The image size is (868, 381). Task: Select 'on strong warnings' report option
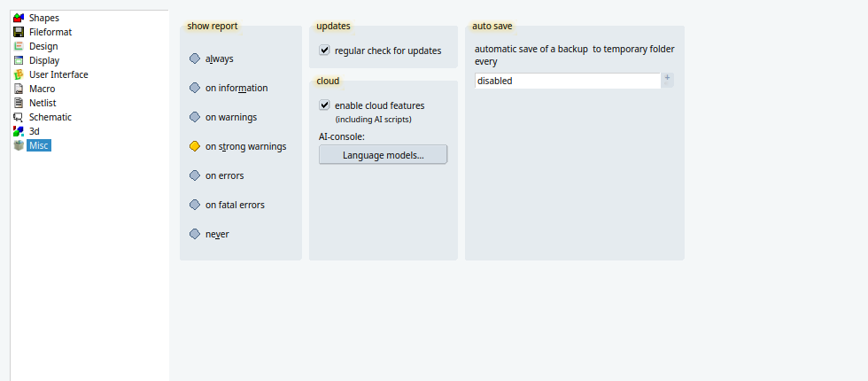(238, 147)
